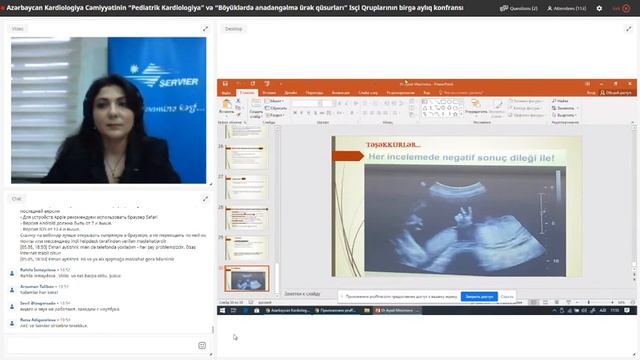Switch to Normal view in status bar

(534, 302)
